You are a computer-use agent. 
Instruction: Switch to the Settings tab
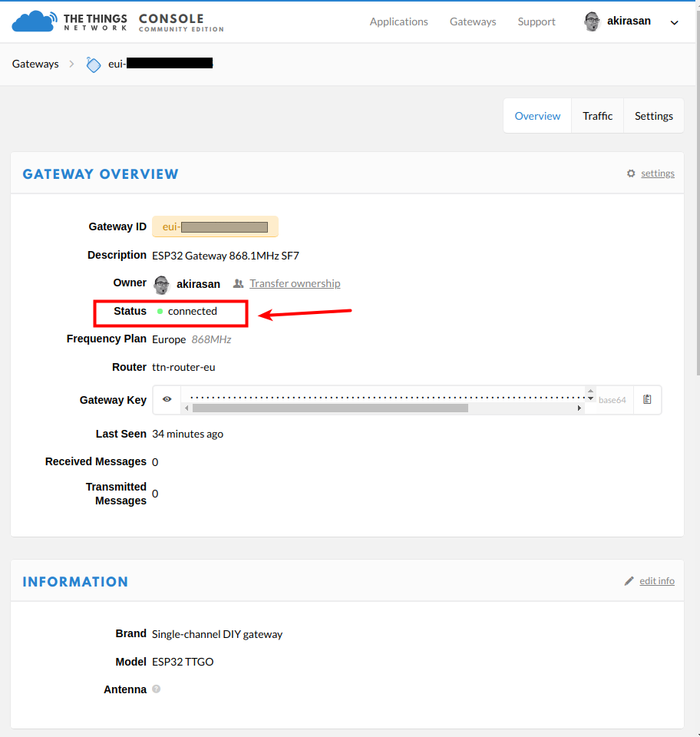pyautogui.click(x=653, y=116)
